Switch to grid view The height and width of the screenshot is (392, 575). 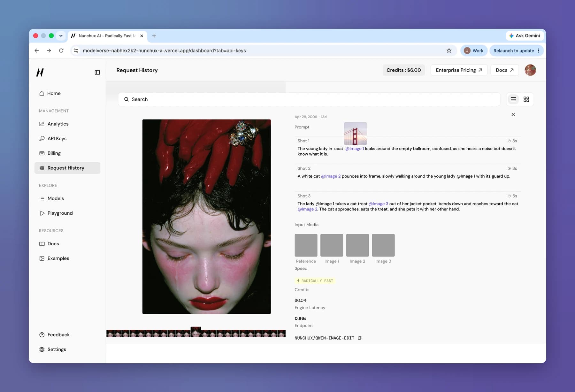click(526, 99)
